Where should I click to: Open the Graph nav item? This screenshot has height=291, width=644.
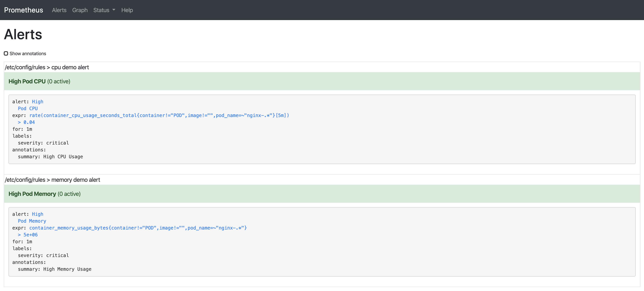80,10
